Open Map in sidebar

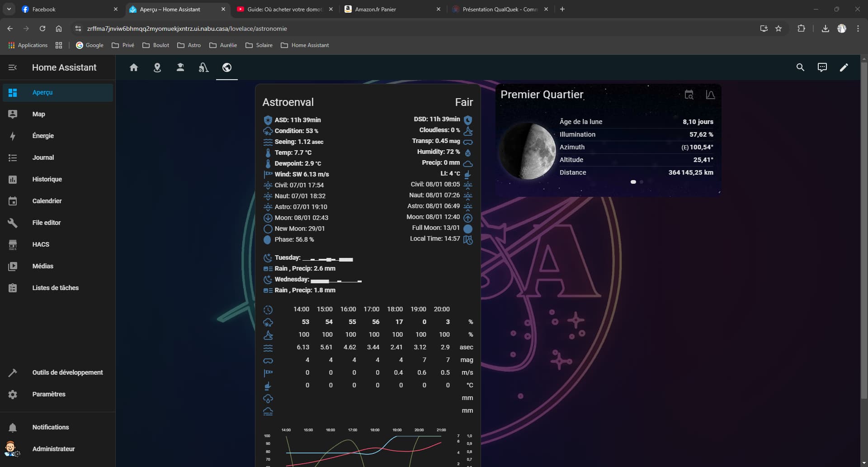[58, 114]
